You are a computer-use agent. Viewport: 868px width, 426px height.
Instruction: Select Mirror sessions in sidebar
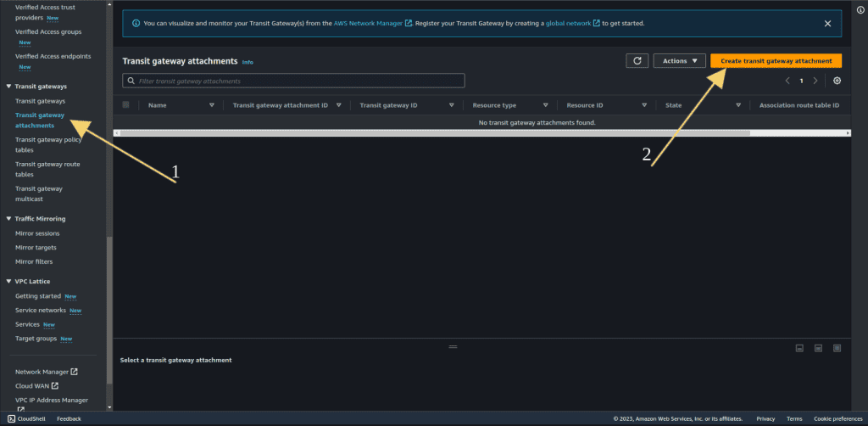[x=37, y=233]
